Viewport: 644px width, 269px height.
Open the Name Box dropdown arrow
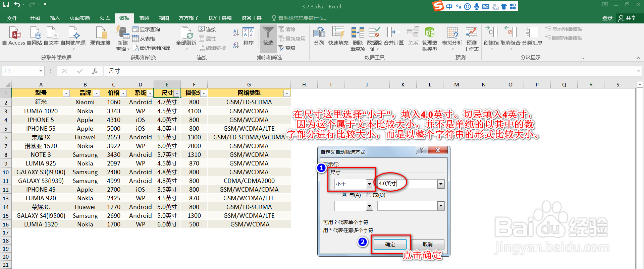(41, 71)
